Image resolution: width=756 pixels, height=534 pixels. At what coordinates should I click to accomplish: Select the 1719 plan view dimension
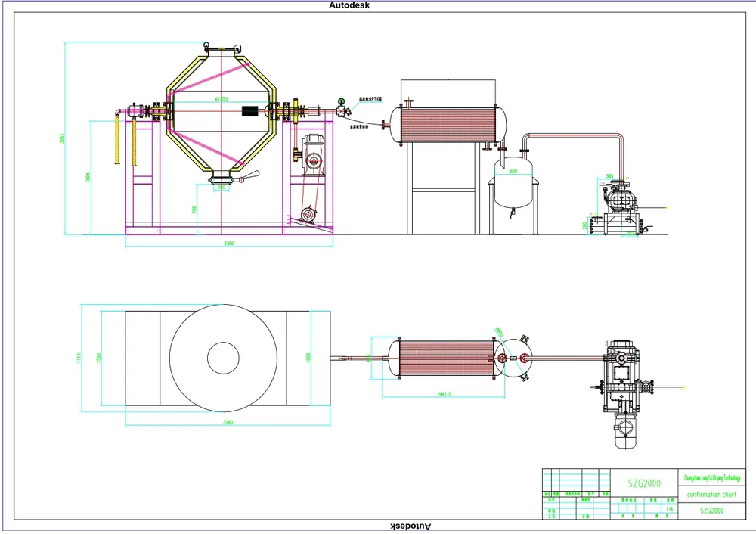coord(79,358)
